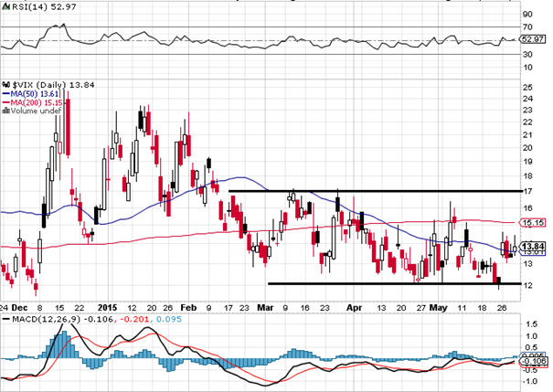Screen dimensions: 553x392
Task: Click the volume bars icon in legend
Action: click(x=6, y=111)
